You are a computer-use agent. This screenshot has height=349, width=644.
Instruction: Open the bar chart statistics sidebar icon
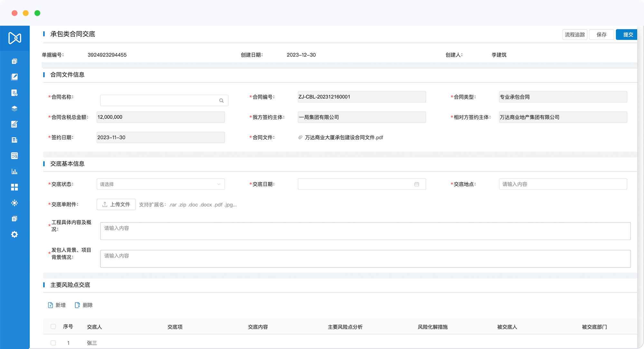[x=14, y=171]
